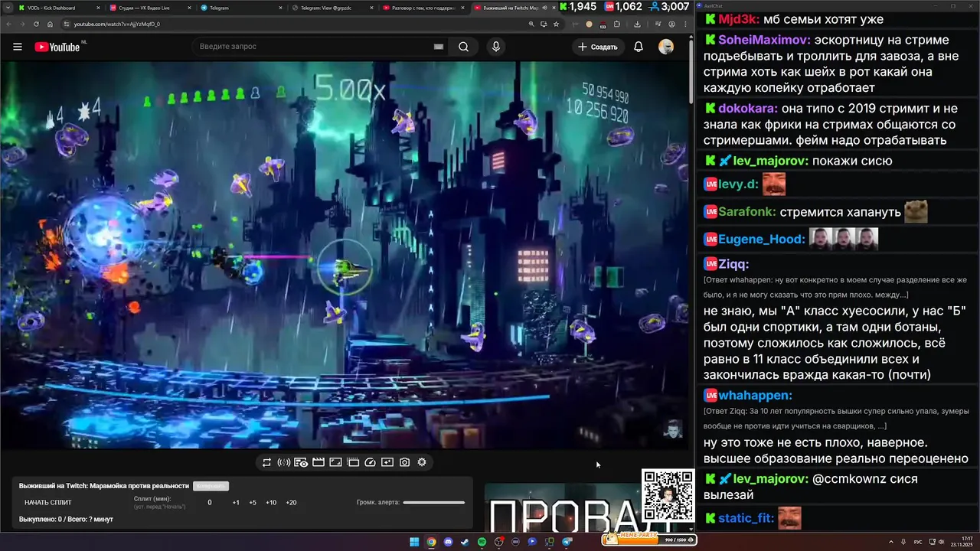This screenshot has width=980, height=551.
Task: Click username dokokara in chat
Action: click(747, 109)
